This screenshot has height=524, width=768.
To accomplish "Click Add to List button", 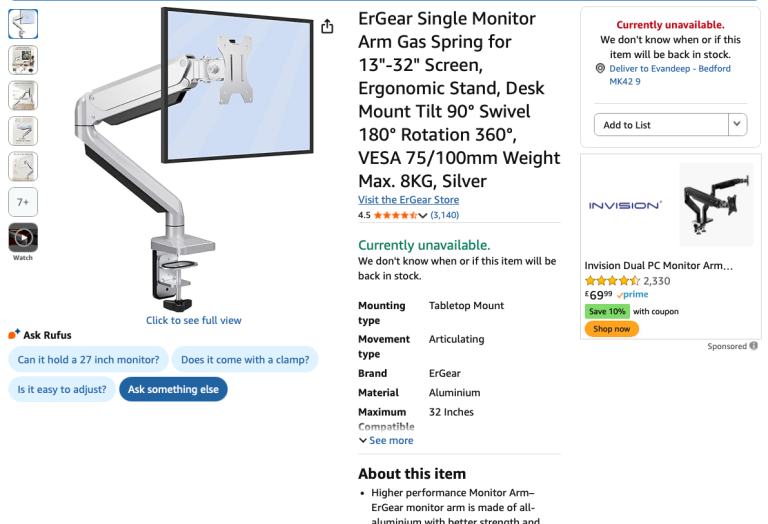I will (660, 125).
